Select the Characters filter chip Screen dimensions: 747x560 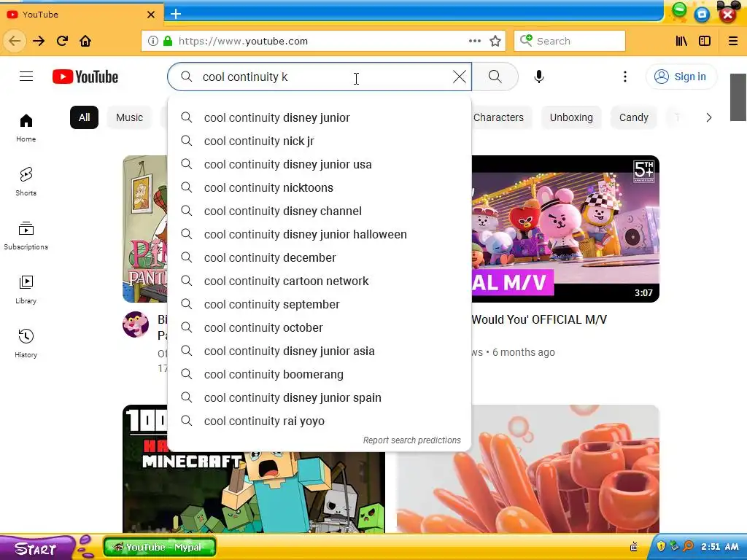coord(498,117)
